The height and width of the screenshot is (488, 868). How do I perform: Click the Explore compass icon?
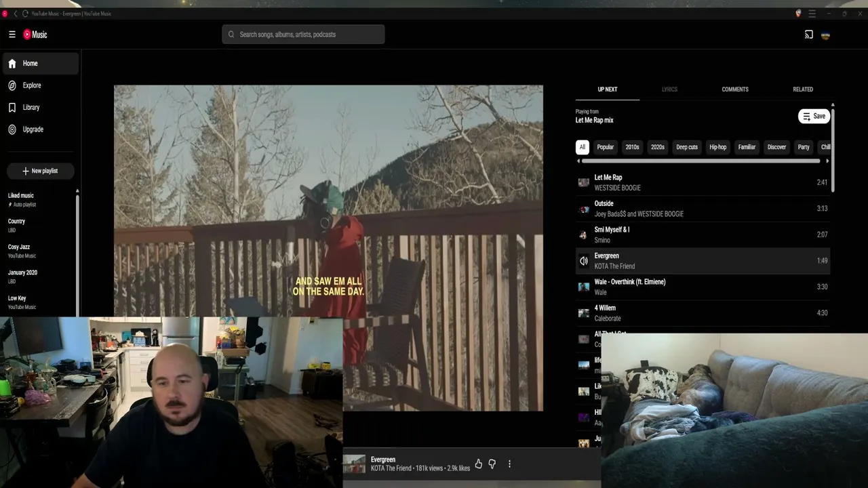click(12, 85)
